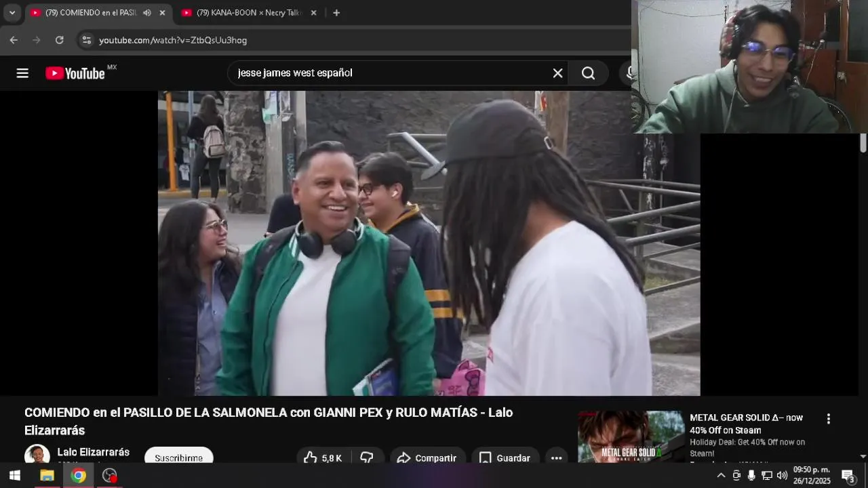Mute audio on the COMIENDO tab
The image size is (868, 488).
click(x=147, y=13)
